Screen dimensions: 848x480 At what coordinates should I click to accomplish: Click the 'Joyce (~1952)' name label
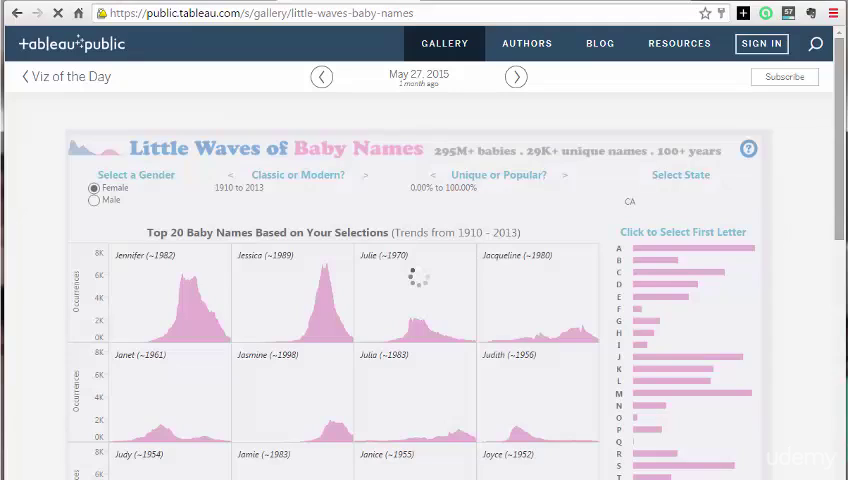click(x=508, y=455)
